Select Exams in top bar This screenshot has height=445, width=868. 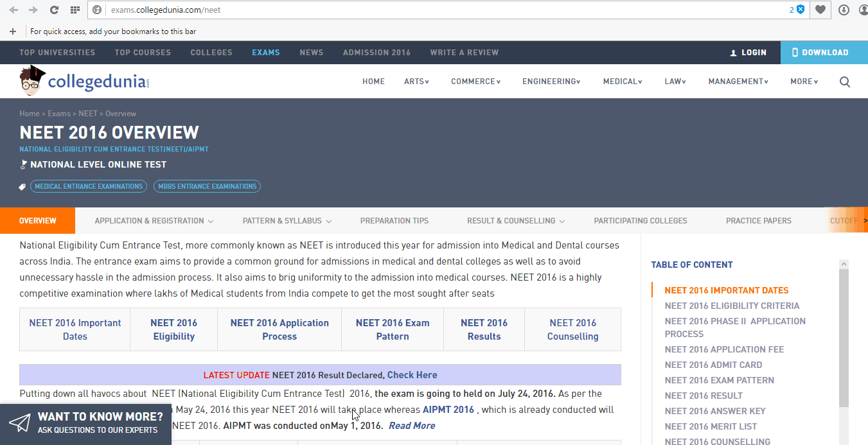[266, 53]
